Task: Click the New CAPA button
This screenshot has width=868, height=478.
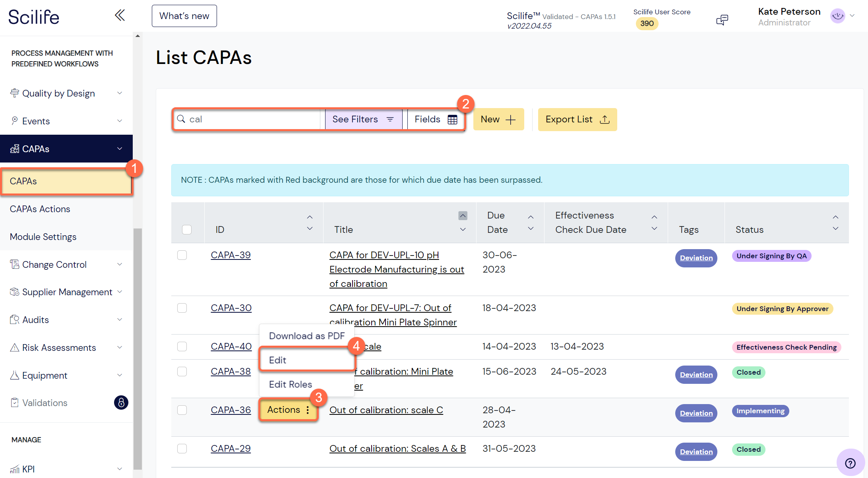Action: click(x=498, y=119)
